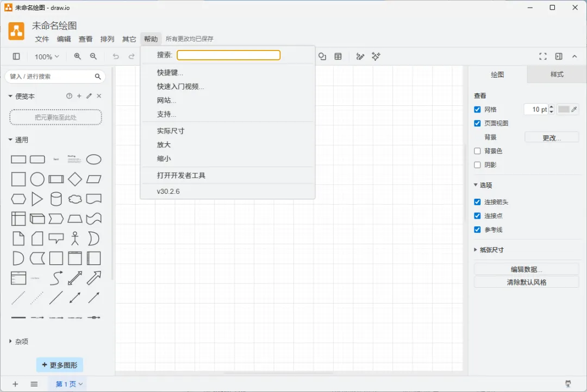Click the 更多图形 button
Viewport: 587px width, 392px height.
click(x=60, y=365)
